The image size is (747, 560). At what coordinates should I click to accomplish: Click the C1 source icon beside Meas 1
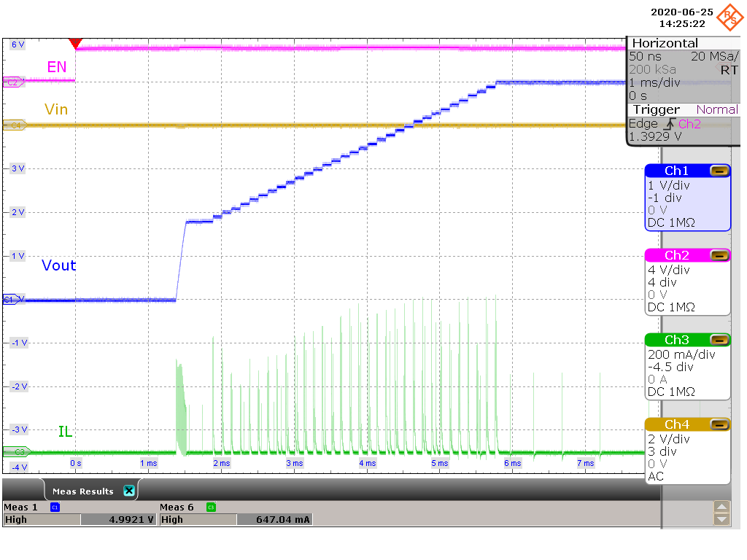click(54, 507)
